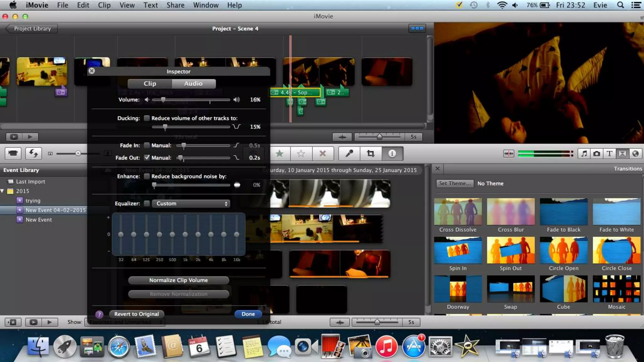Select the Audio tab in Inspector
This screenshot has width=644, height=362.
(x=194, y=84)
